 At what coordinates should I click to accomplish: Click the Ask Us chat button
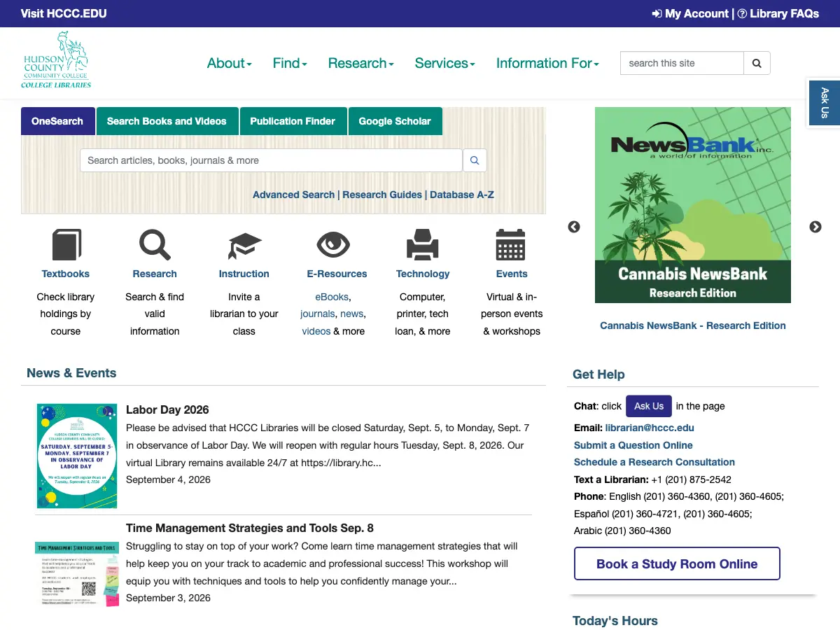[649, 406]
